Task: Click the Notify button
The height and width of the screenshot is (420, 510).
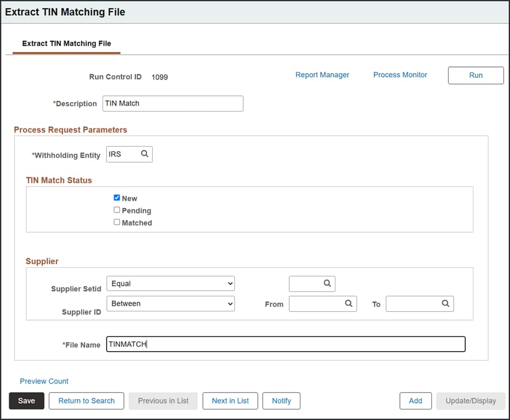Action: tap(281, 401)
